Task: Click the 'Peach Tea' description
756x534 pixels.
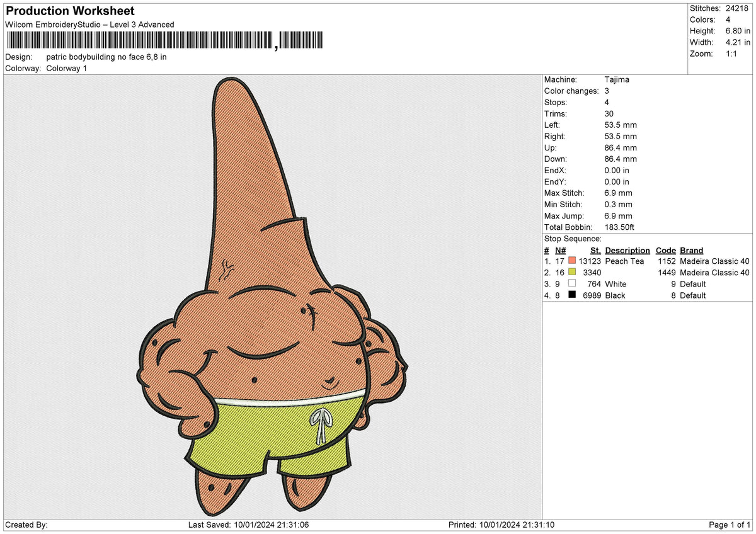Action: [624, 261]
